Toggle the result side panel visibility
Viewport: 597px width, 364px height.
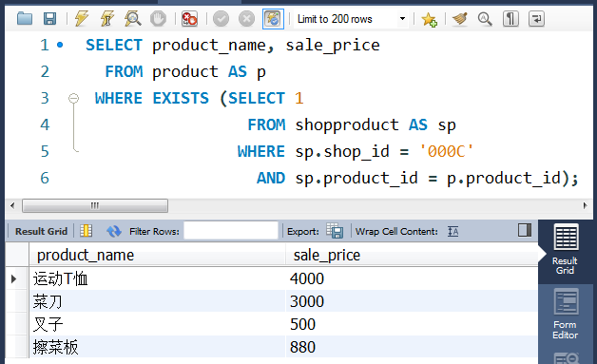coord(525,230)
